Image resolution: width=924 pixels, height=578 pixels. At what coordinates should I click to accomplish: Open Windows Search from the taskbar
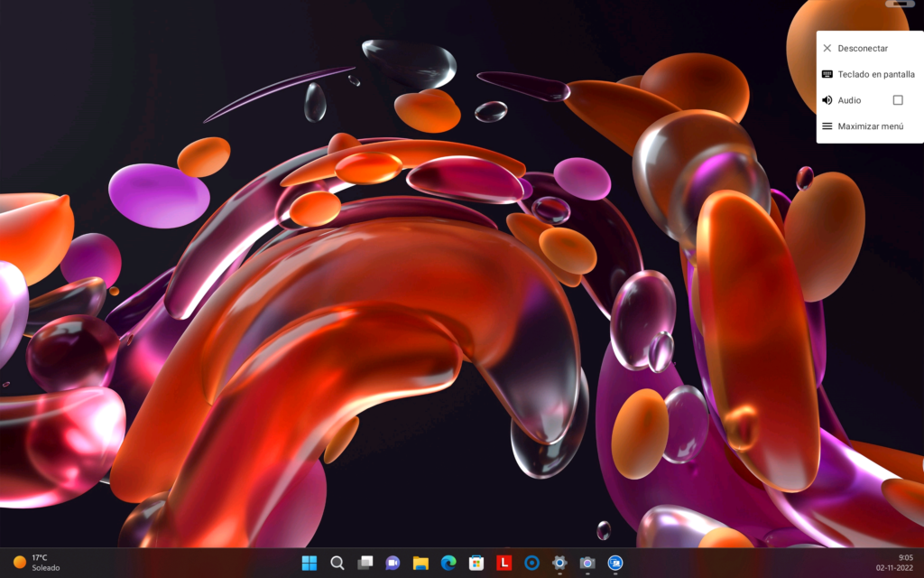pos(337,562)
